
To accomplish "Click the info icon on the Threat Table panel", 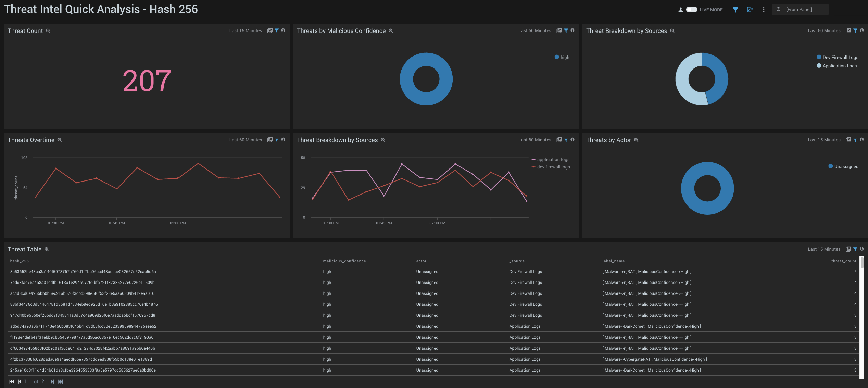I will (861, 249).
